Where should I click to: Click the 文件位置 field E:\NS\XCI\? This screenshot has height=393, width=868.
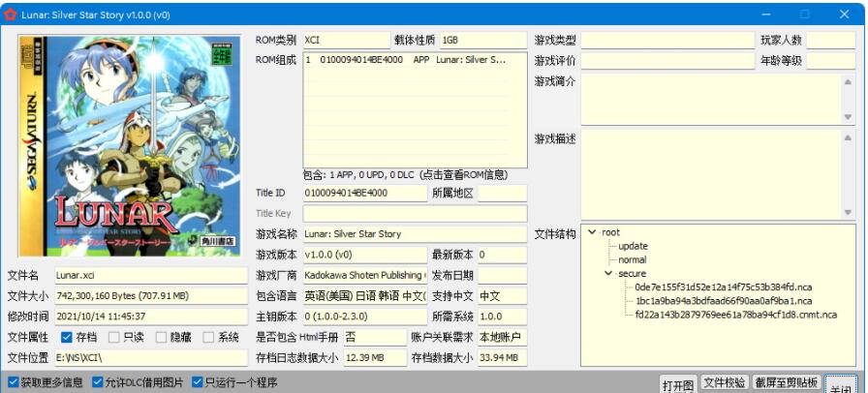coord(151,357)
